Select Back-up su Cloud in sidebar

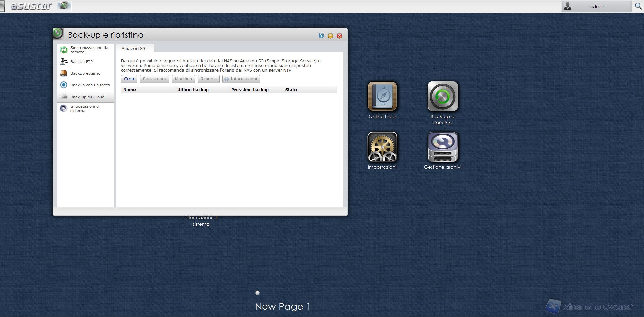pyautogui.click(x=87, y=97)
